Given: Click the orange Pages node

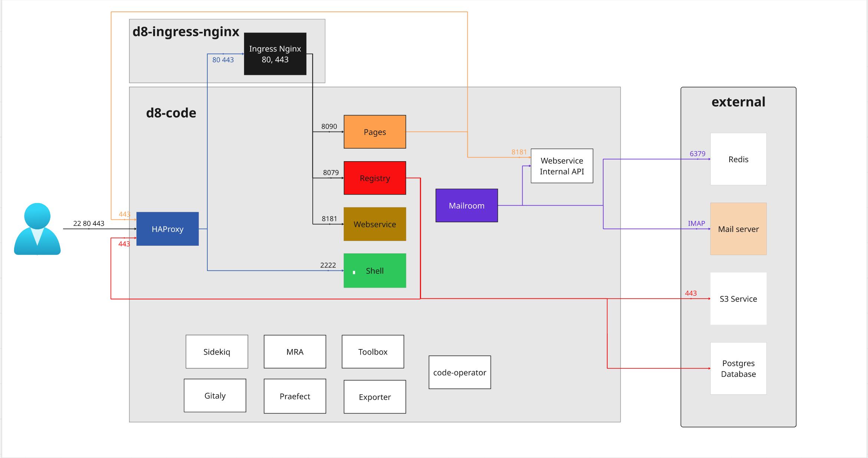Looking at the screenshot, I should [375, 132].
